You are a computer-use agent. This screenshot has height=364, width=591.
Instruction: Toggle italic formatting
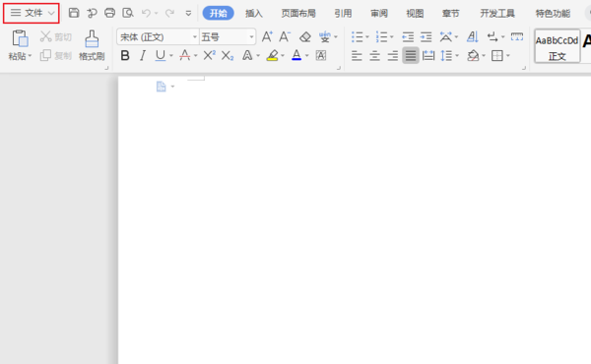point(143,56)
